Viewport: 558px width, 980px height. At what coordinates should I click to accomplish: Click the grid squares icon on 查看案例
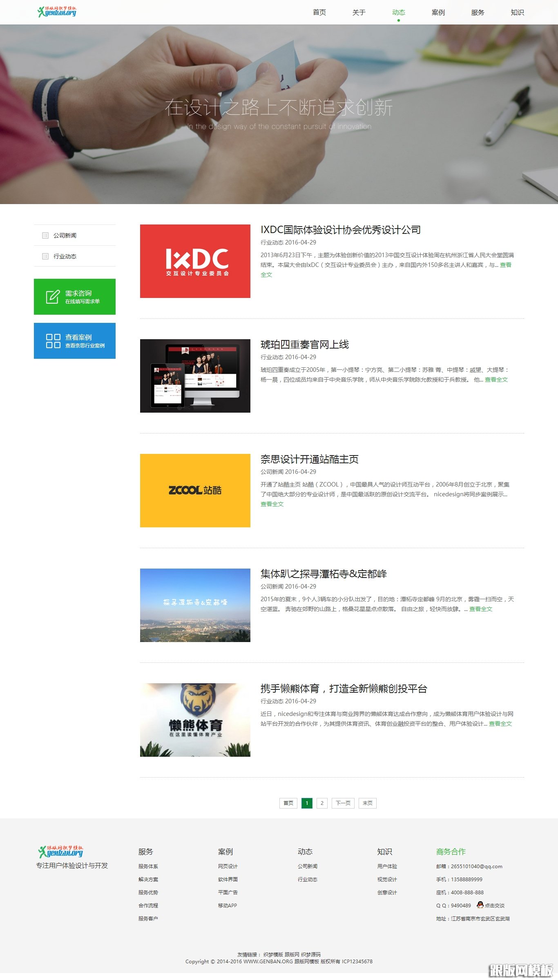point(53,341)
